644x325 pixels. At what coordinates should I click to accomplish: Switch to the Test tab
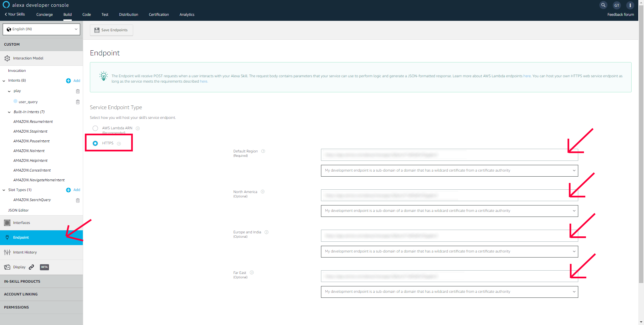click(105, 14)
